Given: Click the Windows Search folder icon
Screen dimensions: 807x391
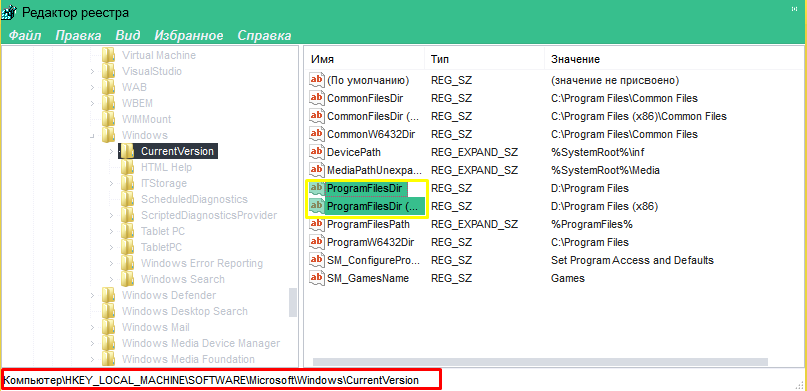Looking at the screenshot, I should tap(127, 279).
